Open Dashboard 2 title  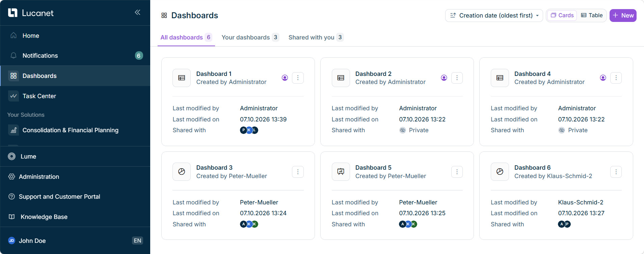click(373, 74)
